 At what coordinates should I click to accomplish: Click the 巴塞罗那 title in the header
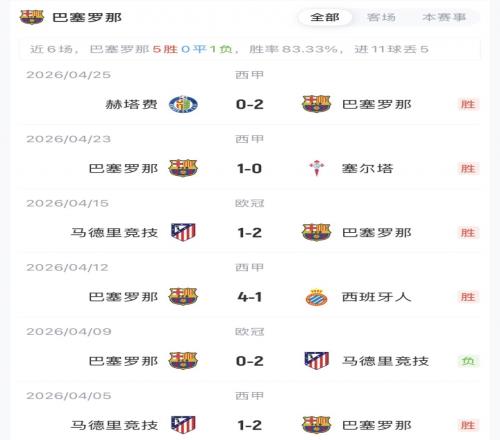pos(87,17)
